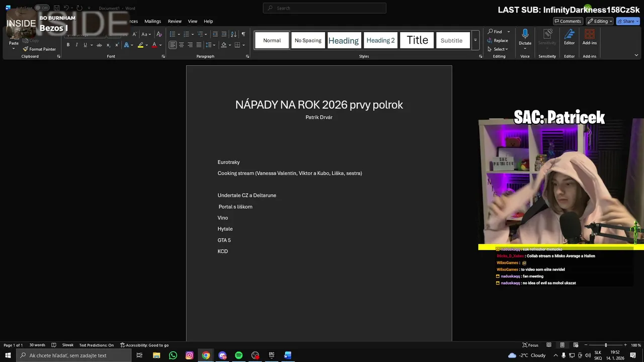Open the Editor proofing pane
The height and width of the screenshot is (362, 644).
coord(569,37)
